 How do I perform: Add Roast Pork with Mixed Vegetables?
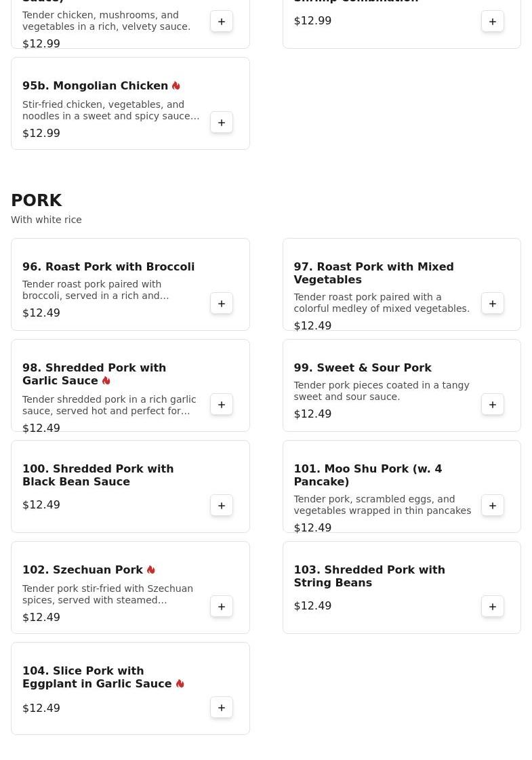493,304
